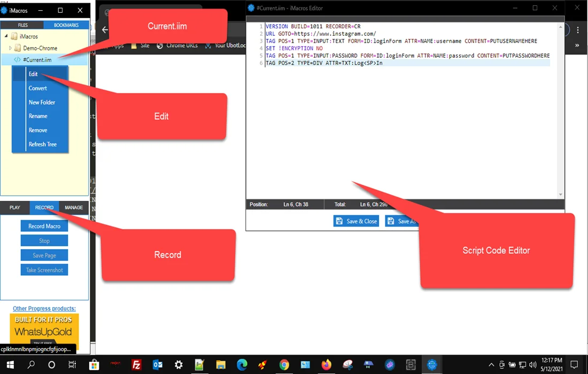588x374 pixels.
Task: Click the Demo-Chrome folder icon
Action: click(17, 48)
